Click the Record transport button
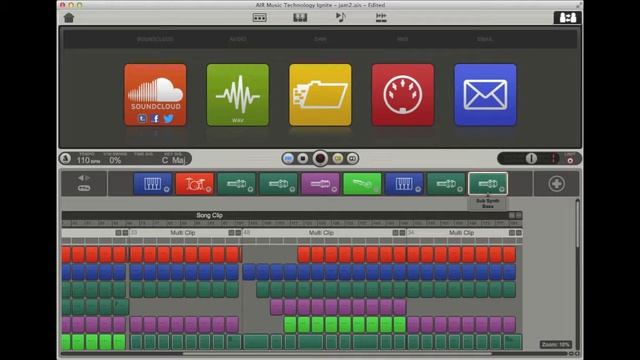Screen dimensions: 640x360 tap(320, 158)
